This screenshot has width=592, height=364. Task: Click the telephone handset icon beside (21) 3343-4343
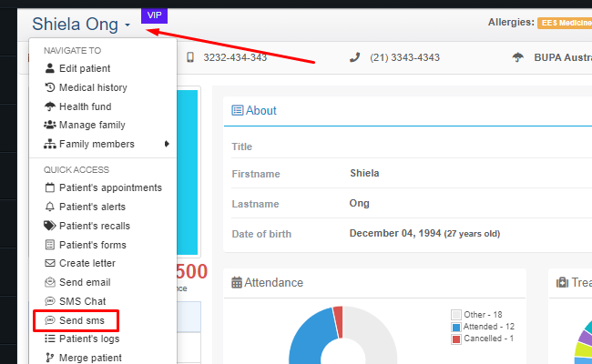coord(354,57)
